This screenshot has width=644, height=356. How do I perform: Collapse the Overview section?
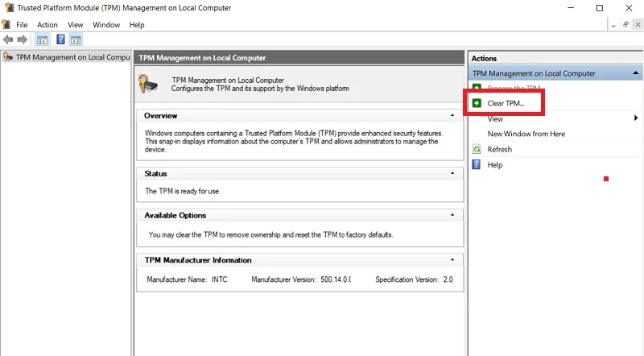(x=452, y=115)
